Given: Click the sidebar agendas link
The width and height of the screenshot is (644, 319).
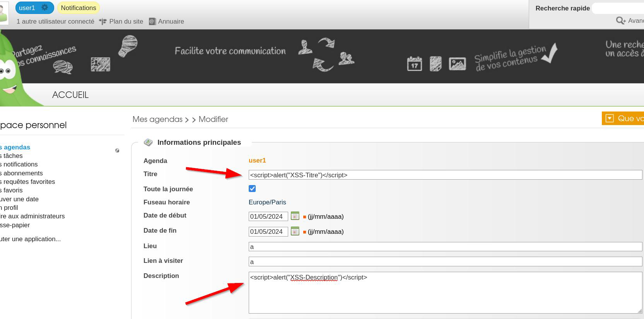Looking at the screenshot, I should click(x=15, y=147).
